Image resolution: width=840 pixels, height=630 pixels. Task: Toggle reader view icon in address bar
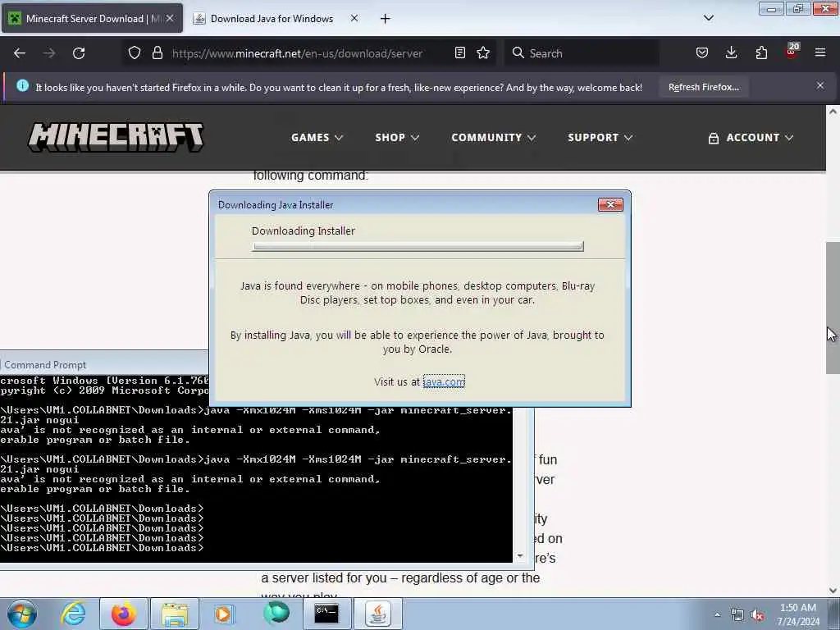click(459, 52)
